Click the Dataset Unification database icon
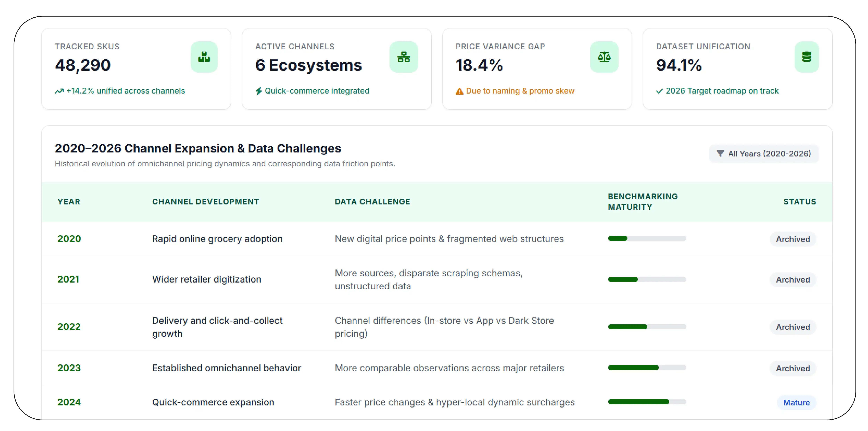The height and width of the screenshot is (431, 868). [806, 57]
